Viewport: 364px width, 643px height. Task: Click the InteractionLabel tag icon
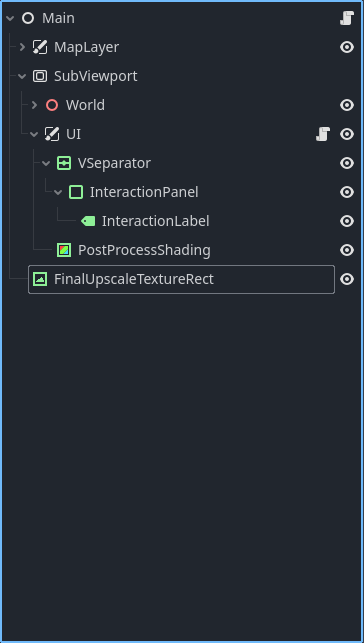(x=88, y=221)
